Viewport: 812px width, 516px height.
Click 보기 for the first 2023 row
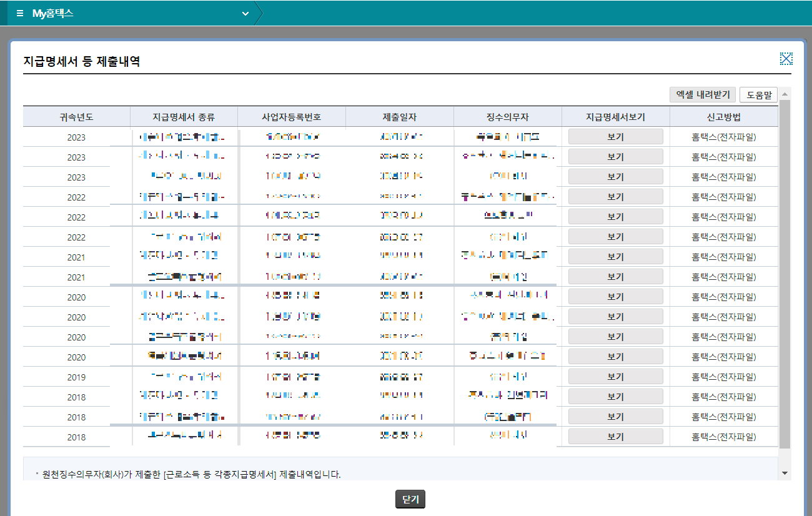tap(615, 136)
